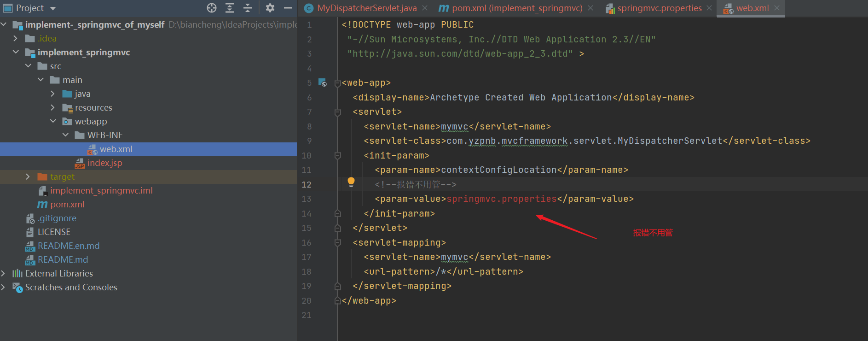This screenshot has height=341, width=868.
Task: Select pom.xml in the project tree
Action: tap(148, 204)
